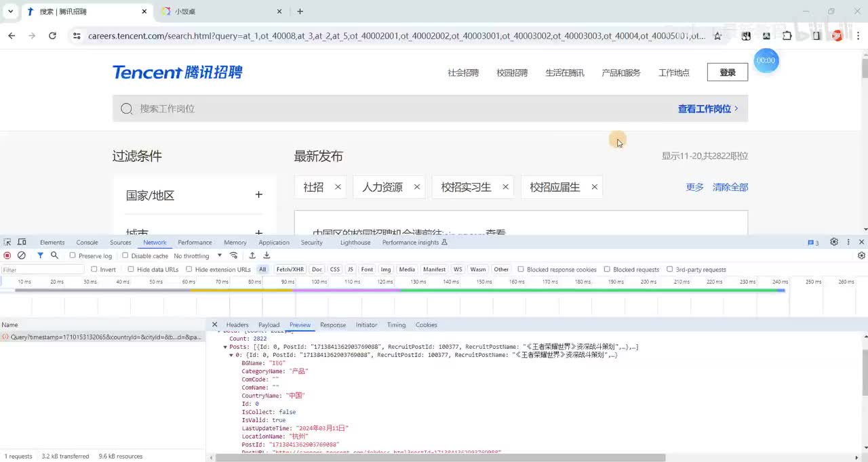Click the page vertical scrollbar thumb

(865, 68)
